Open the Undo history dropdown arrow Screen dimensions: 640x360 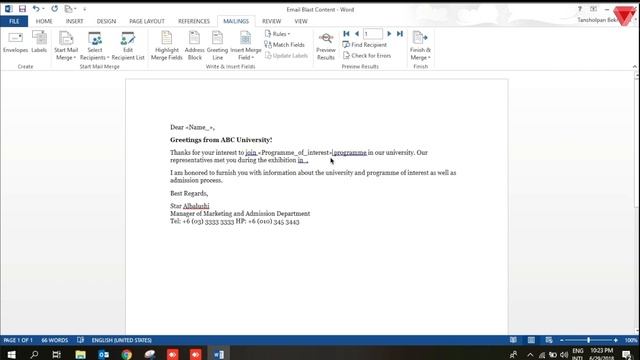pos(43,9)
